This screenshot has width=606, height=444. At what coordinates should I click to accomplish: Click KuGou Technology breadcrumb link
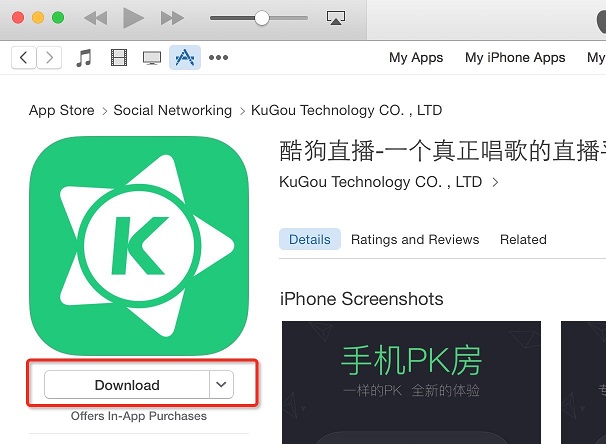(x=346, y=111)
